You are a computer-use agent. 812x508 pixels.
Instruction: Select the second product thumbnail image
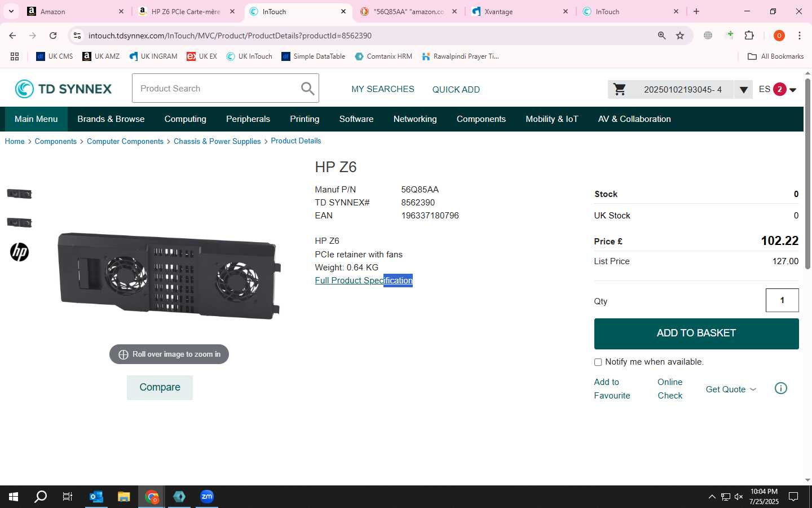click(19, 222)
